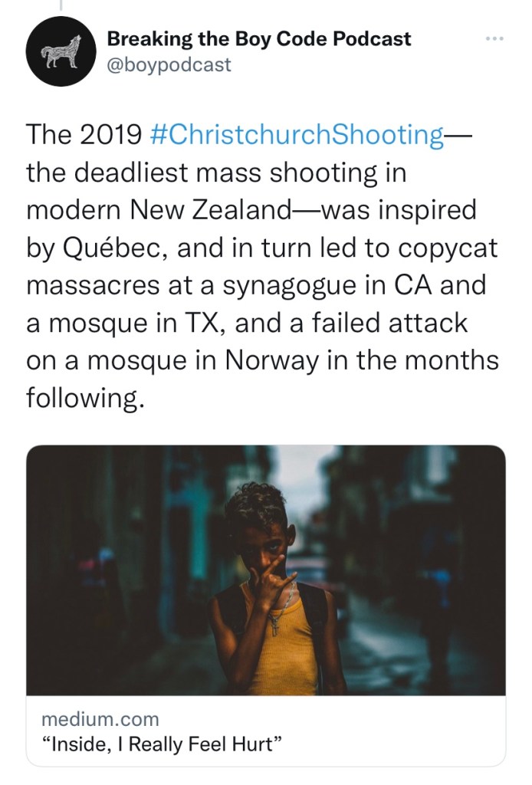The width and height of the screenshot is (532, 785).
Task: Visit the @boypodcast handle
Action: (169, 64)
